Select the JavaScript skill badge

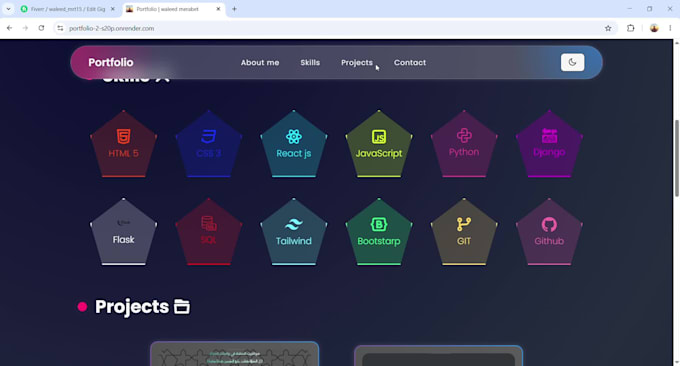click(379, 144)
